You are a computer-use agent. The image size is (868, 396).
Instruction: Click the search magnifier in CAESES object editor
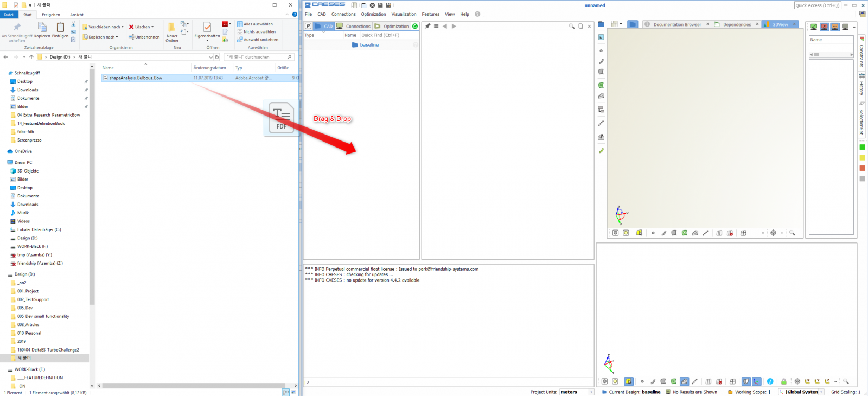[572, 26]
